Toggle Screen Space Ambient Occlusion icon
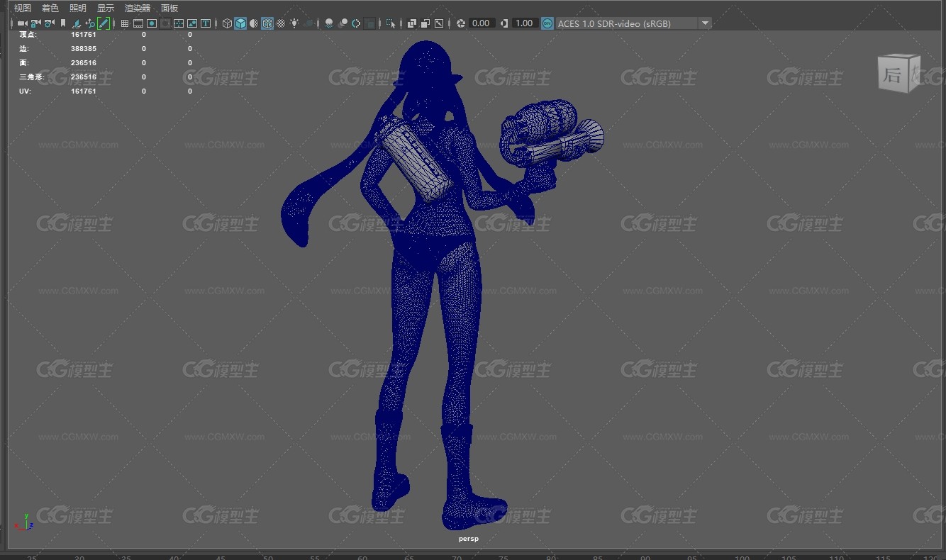Screen dimensions: 946x560 point(329,23)
